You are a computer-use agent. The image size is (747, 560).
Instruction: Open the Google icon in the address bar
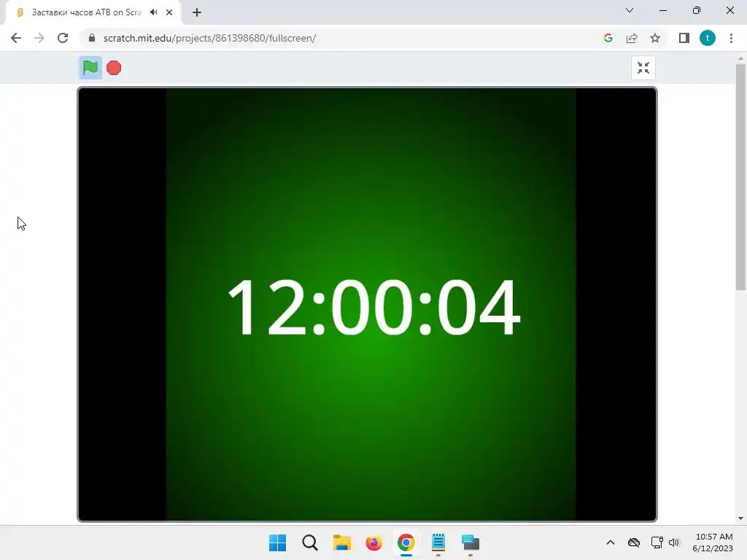[608, 38]
